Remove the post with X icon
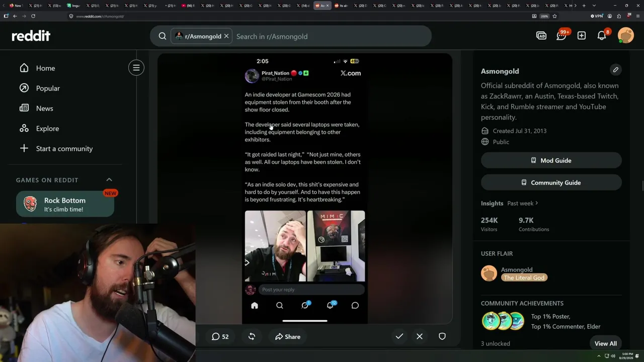The width and height of the screenshot is (644, 362). 420,336
